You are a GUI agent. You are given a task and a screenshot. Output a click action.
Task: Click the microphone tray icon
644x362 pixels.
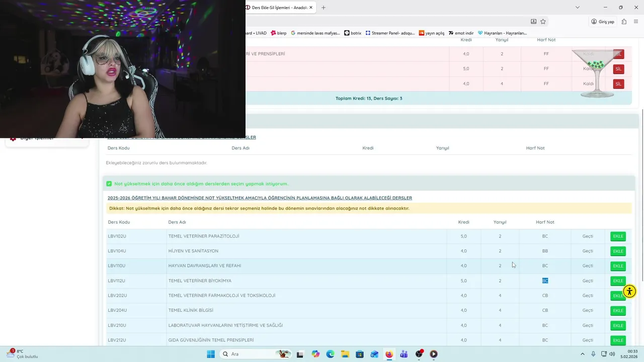tap(593, 354)
